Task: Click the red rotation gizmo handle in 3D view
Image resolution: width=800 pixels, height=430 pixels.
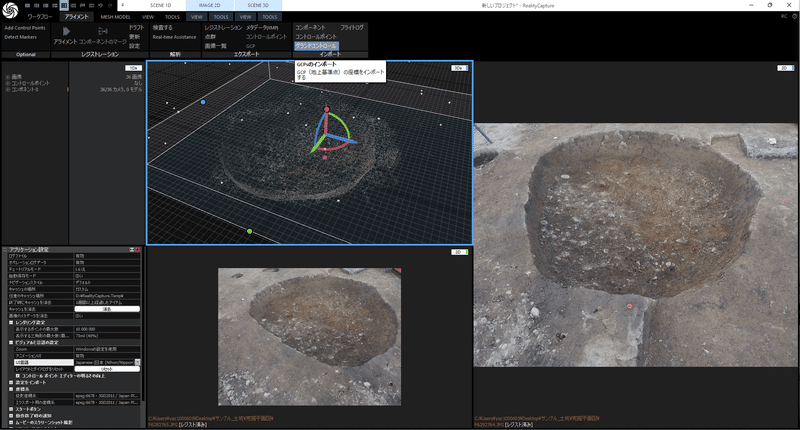Action: 325,109
